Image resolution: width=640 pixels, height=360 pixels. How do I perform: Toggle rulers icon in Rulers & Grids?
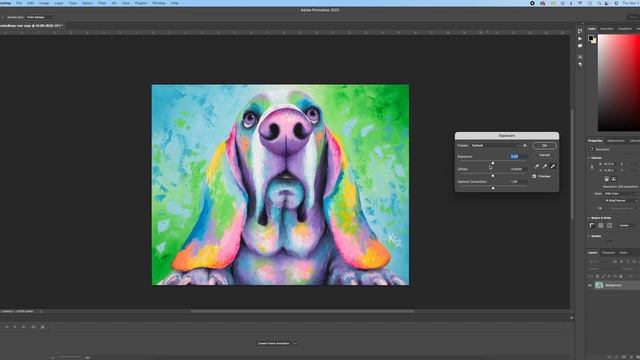click(592, 226)
